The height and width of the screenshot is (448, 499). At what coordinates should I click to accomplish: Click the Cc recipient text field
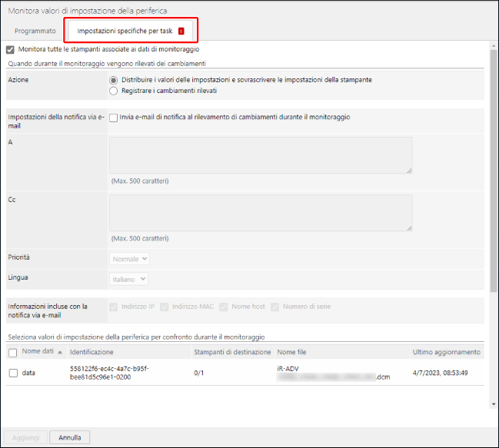261,213
